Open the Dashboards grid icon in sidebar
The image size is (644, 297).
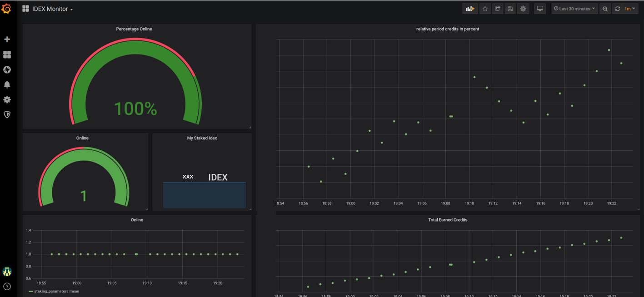click(x=7, y=54)
